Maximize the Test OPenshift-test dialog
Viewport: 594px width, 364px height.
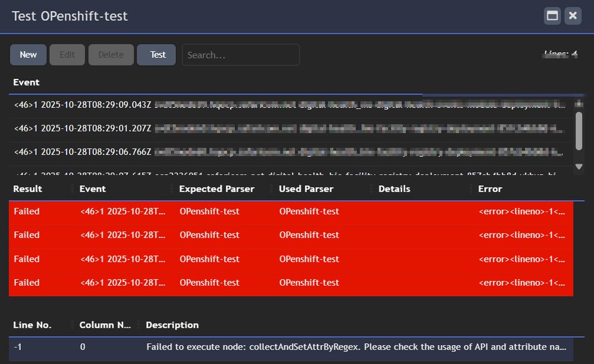(552, 16)
